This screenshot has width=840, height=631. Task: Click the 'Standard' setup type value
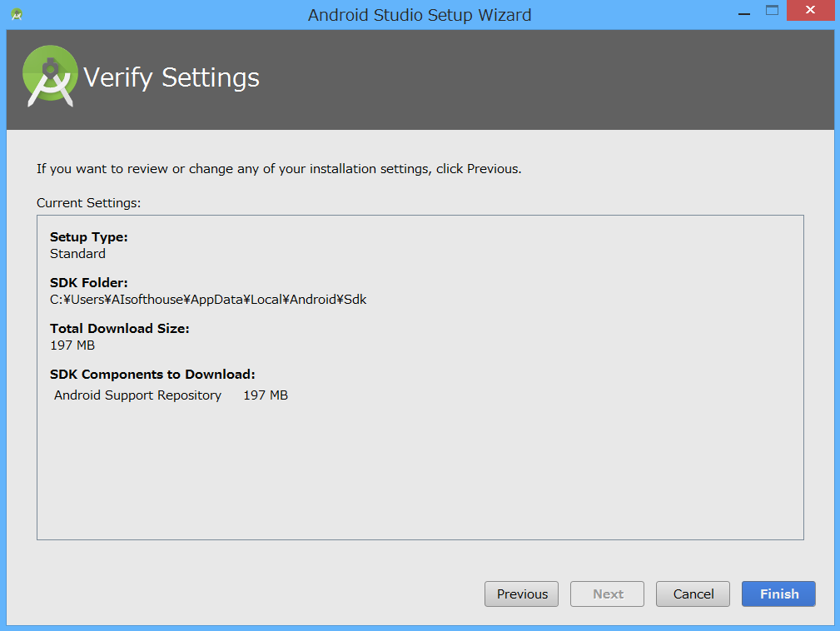[77, 254]
